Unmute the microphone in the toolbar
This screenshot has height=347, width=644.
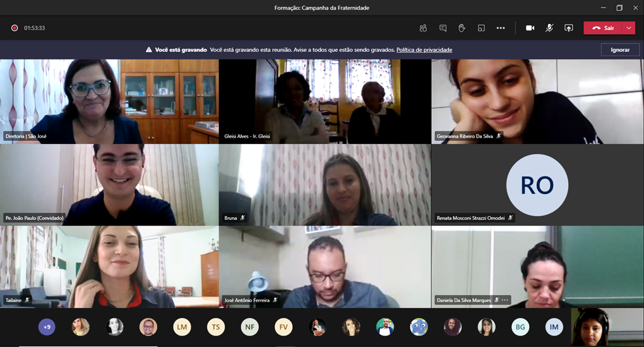[549, 28]
